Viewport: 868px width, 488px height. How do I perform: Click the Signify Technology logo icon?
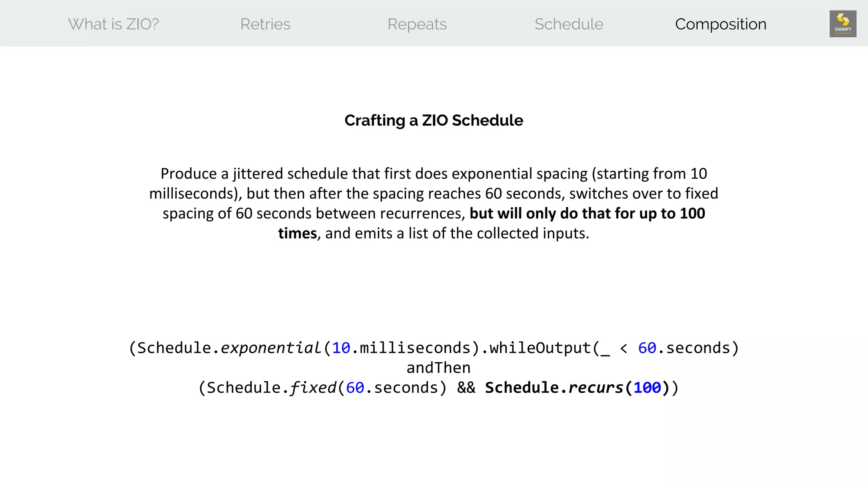[x=843, y=24]
